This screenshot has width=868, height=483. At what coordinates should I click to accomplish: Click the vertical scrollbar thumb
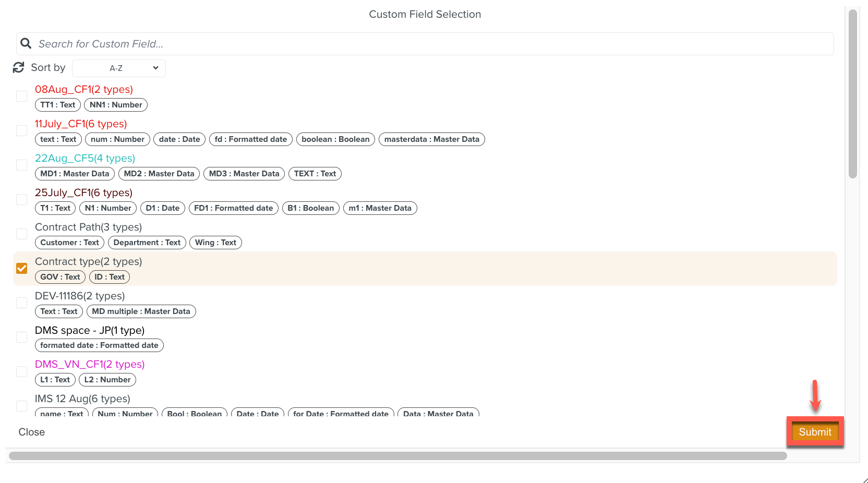point(853,94)
